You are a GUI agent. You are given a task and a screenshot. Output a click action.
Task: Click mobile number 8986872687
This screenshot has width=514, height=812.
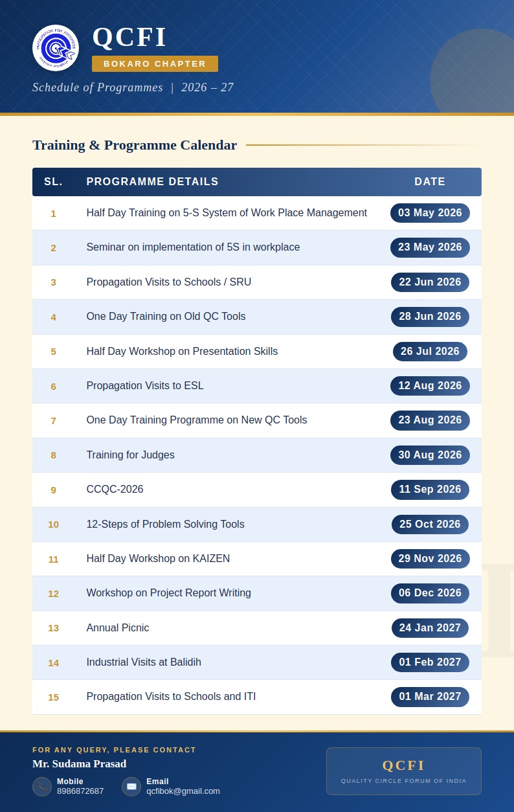[x=80, y=791]
